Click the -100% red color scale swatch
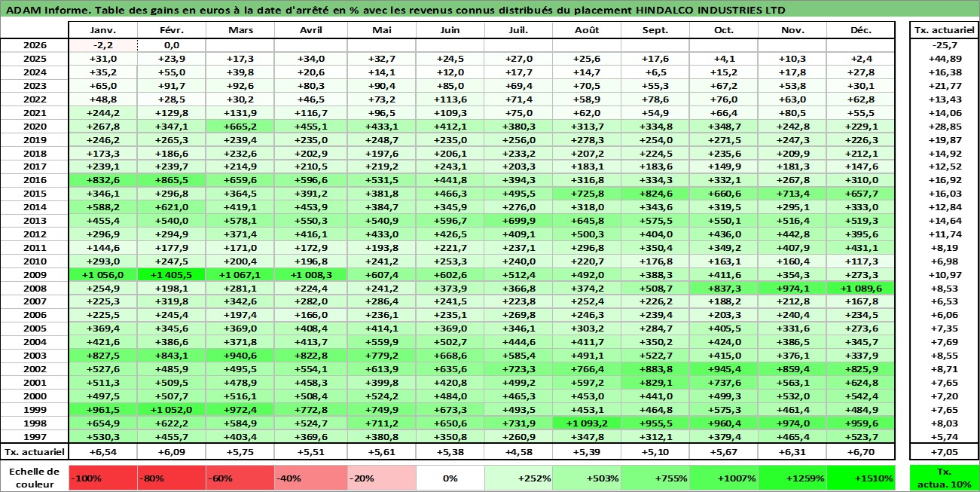Screen dimensions: 980x492 (x=103, y=478)
